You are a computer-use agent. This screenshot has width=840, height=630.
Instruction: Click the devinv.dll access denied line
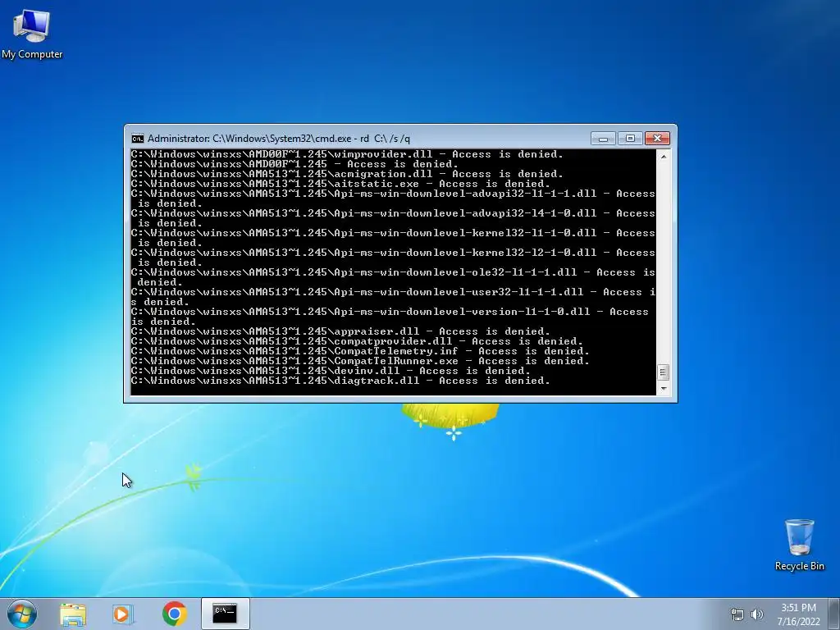[331, 371]
